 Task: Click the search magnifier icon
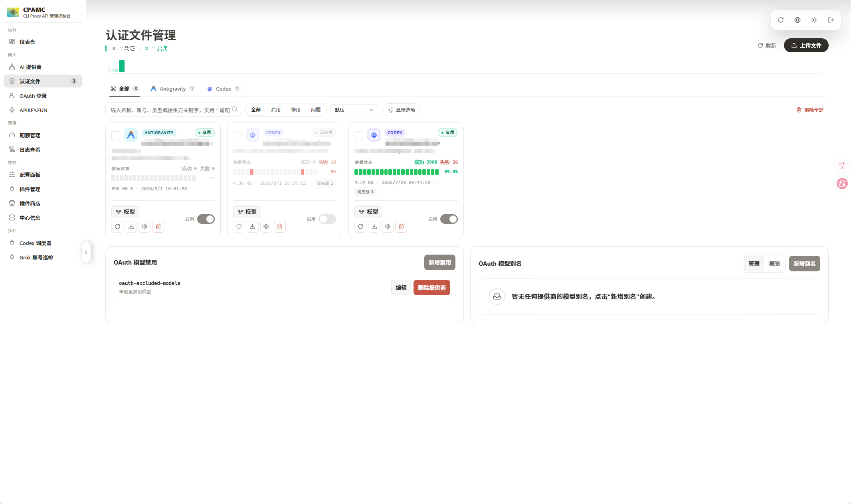[x=235, y=109]
